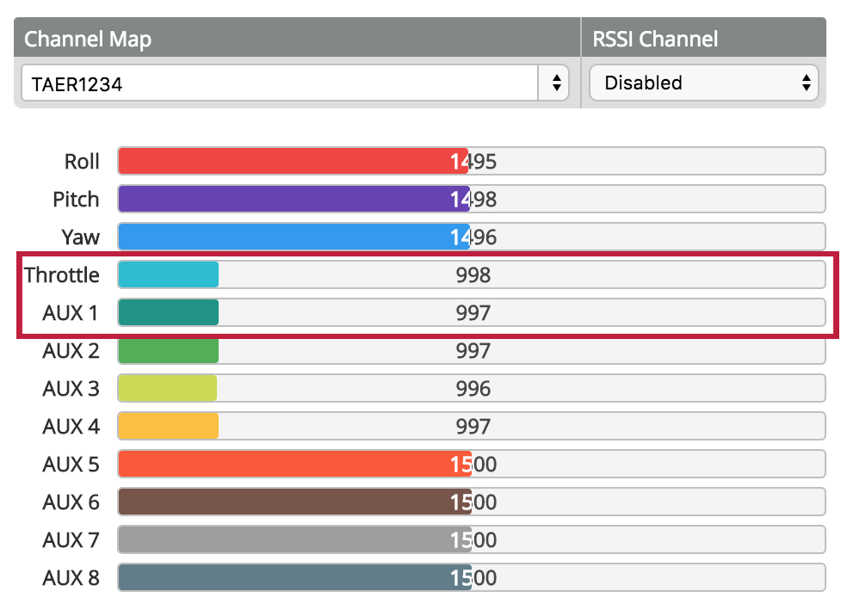847x616 pixels.
Task: Click the Throttle channel name label
Action: point(62,275)
